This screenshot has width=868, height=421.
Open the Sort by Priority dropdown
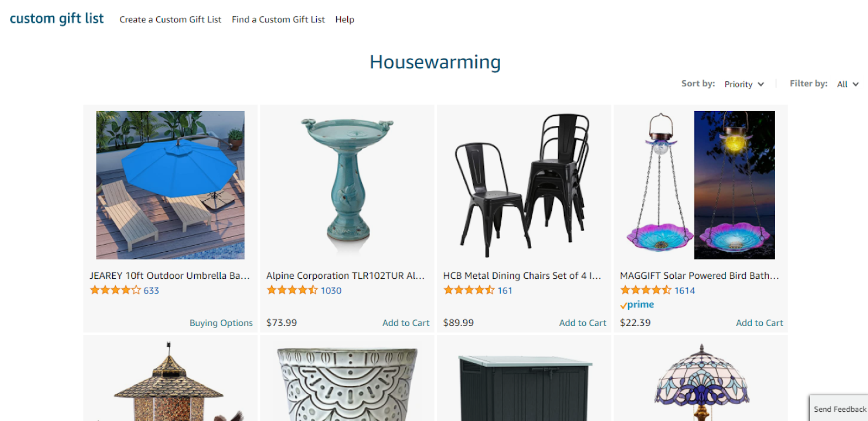coord(744,84)
